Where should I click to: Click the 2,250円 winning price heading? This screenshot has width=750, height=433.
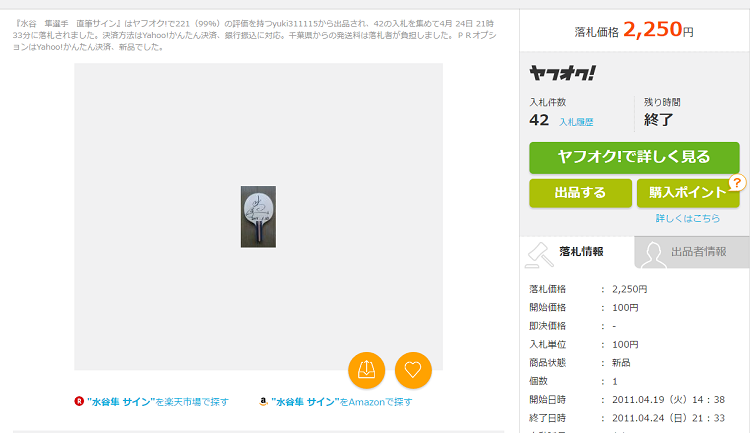click(x=634, y=30)
